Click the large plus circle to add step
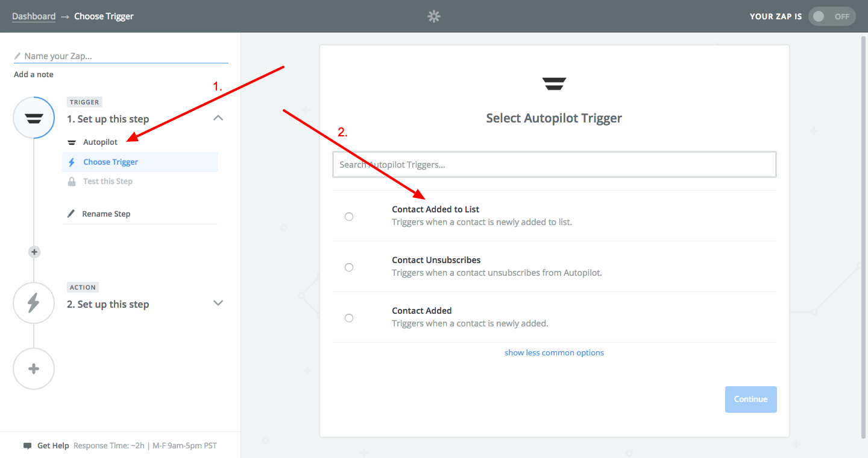Image resolution: width=868 pixels, height=458 pixels. tap(34, 368)
